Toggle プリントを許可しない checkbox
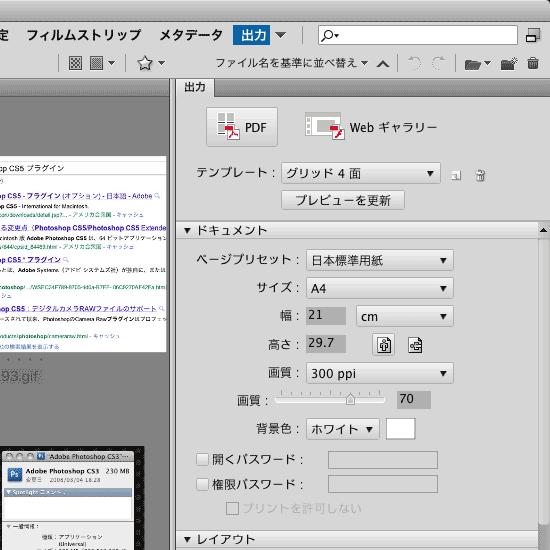 (x=232, y=508)
